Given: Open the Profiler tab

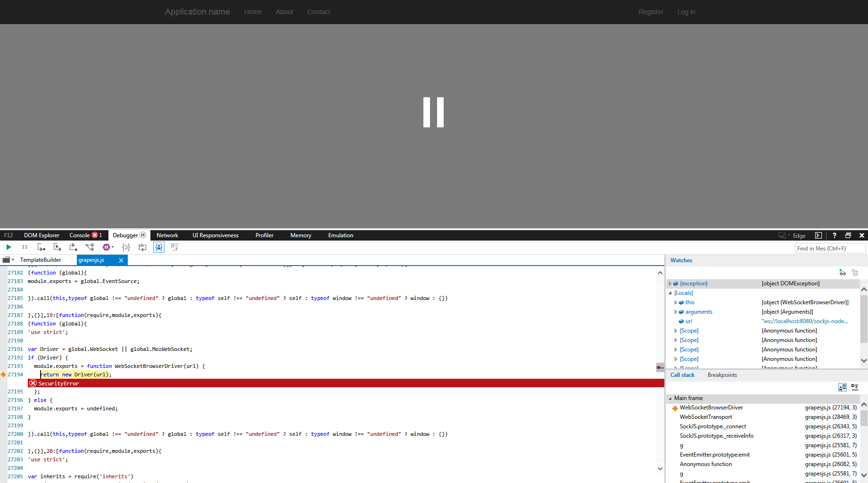Looking at the screenshot, I should (x=265, y=235).
